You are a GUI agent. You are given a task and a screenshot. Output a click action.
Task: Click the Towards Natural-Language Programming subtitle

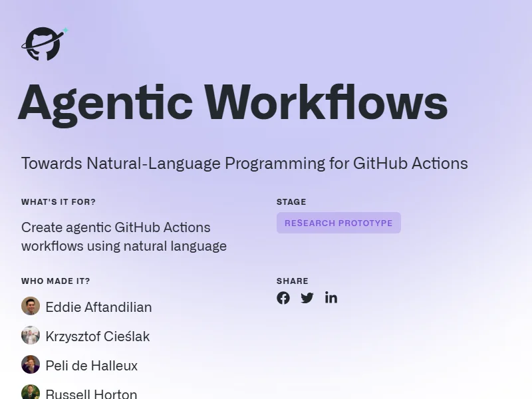(x=244, y=164)
